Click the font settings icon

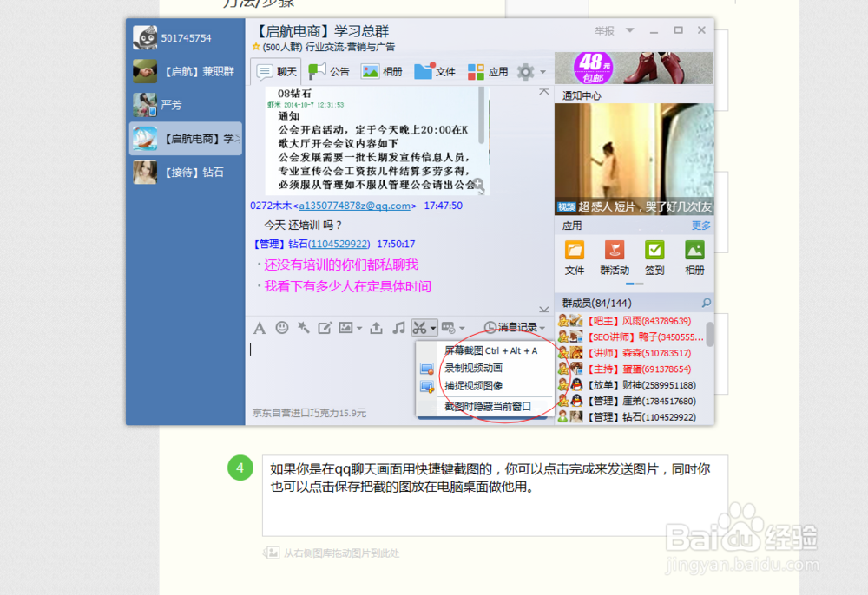(260, 328)
